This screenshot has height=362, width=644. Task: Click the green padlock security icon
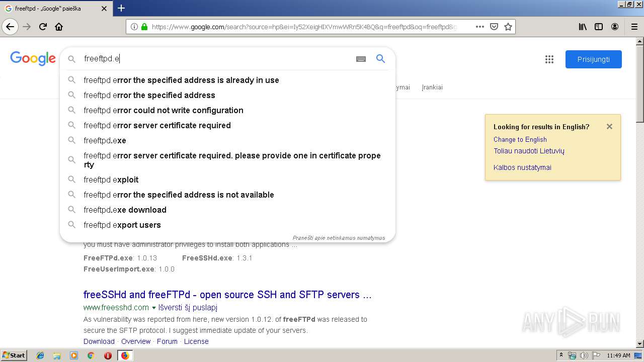point(144,27)
